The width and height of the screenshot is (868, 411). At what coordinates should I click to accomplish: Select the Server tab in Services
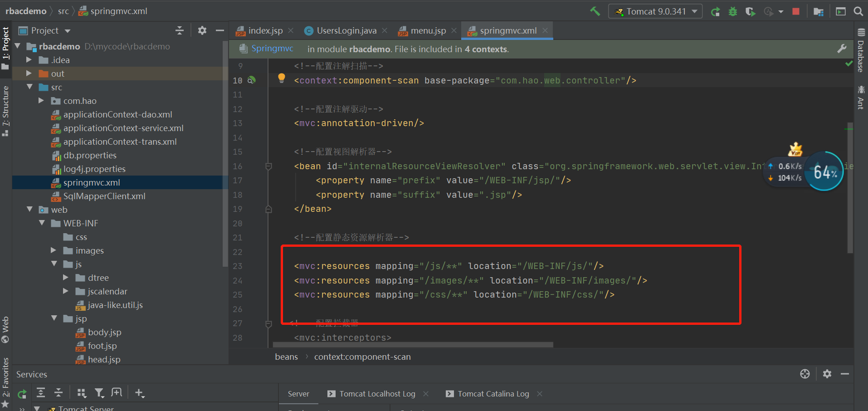pos(298,394)
